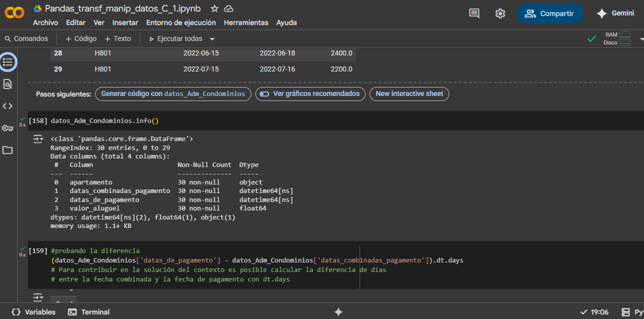Run all cells with Ejecutar todas
Viewport: 644px width, 319px height.
[176, 38]
